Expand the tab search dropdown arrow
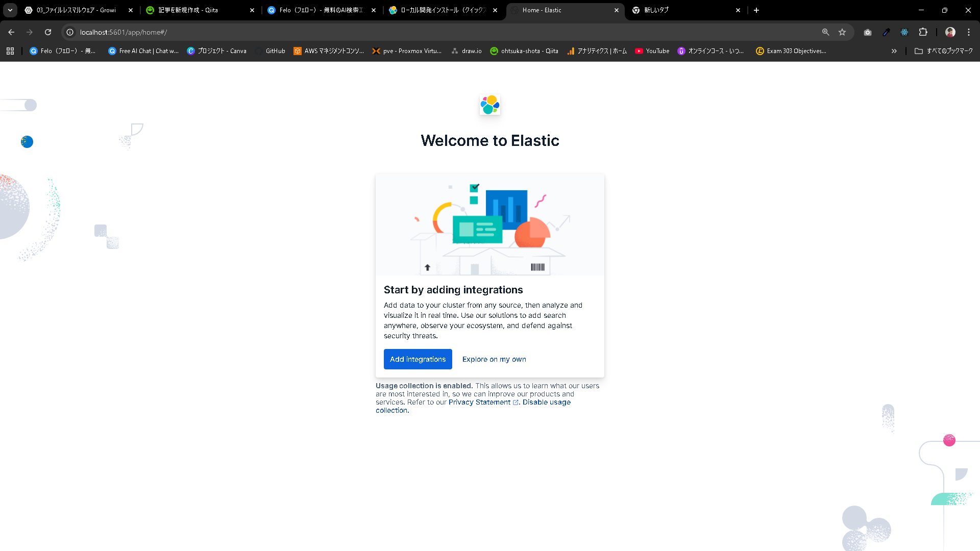The width and height of the screenshot is (980, 551). [10, 10]
